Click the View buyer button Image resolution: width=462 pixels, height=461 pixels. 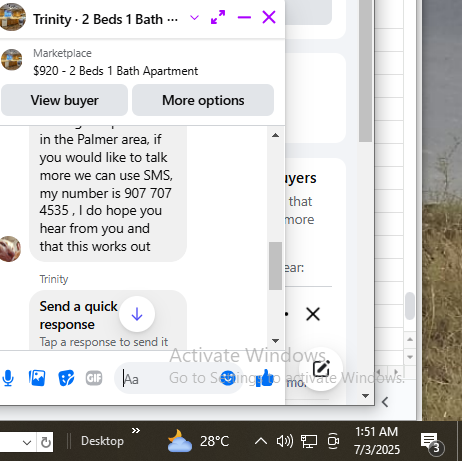click(x=64, y=100)
